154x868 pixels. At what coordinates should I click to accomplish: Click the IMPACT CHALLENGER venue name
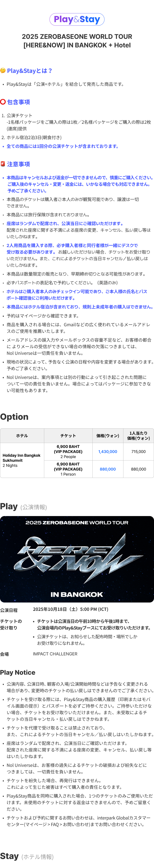click(x=55, y=654)
